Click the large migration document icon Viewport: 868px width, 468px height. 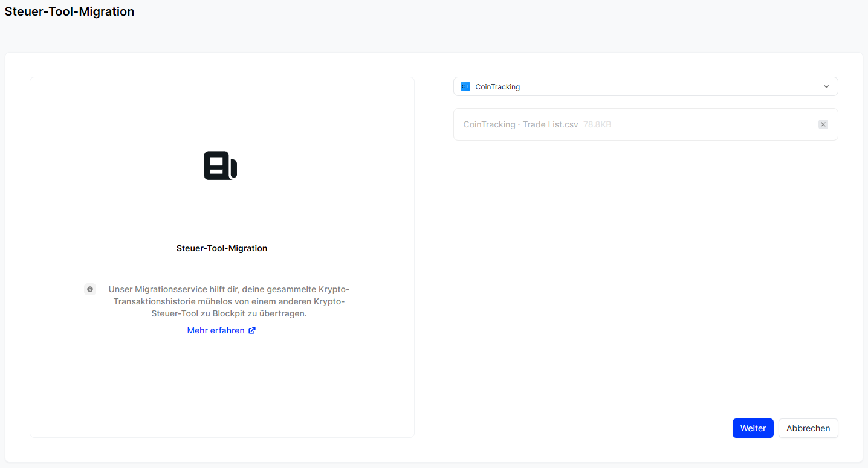point(221,165)
